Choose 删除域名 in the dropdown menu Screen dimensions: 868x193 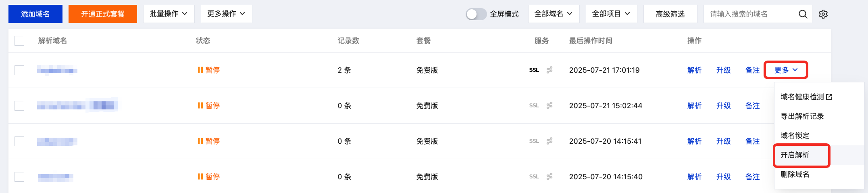pyautogui.click(x=795, y=174)
